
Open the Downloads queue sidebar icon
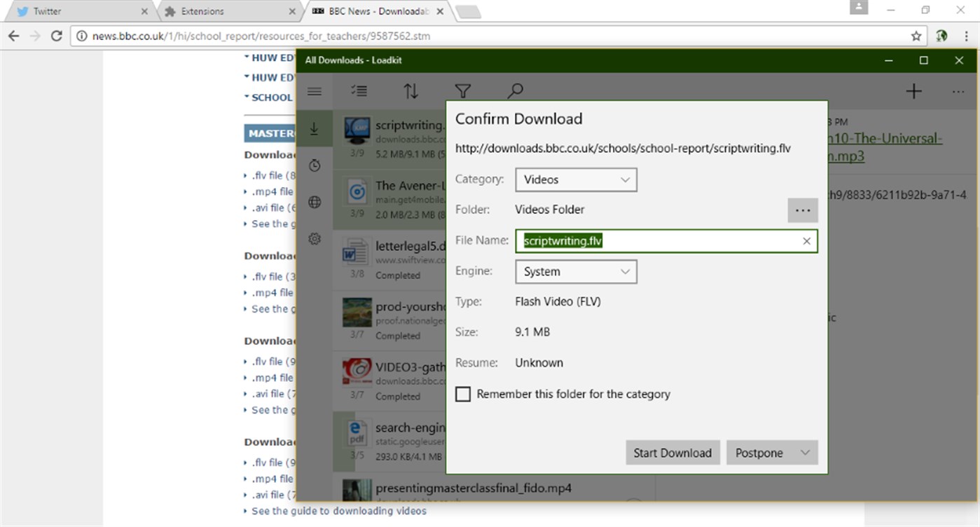click(x=315, y=128)
